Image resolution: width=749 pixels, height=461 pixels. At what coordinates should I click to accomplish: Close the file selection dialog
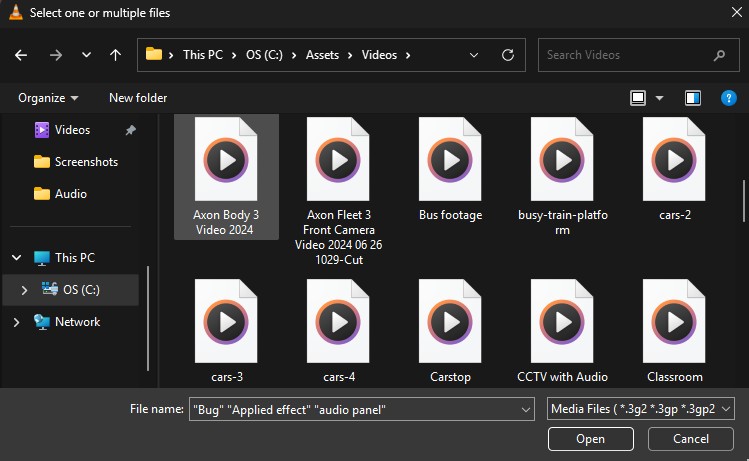tap(737, 12)
